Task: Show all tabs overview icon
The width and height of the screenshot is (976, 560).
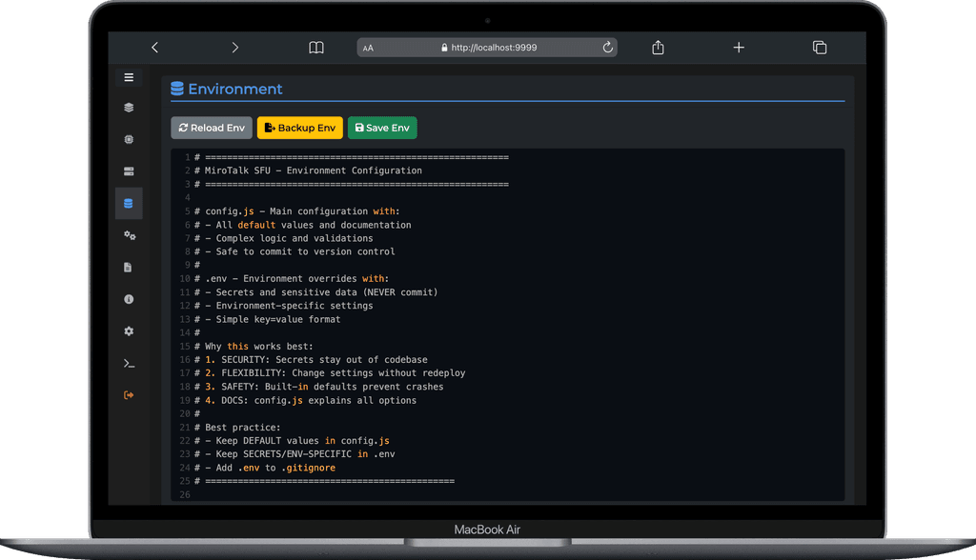Action: [x=820, y=48]
